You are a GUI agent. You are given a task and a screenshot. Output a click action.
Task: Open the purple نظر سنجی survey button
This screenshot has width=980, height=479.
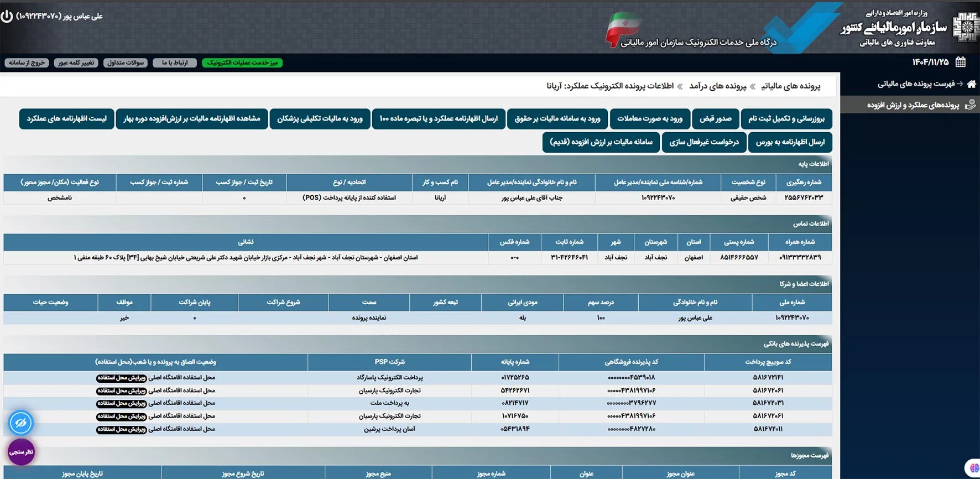(x=21, y=452)
